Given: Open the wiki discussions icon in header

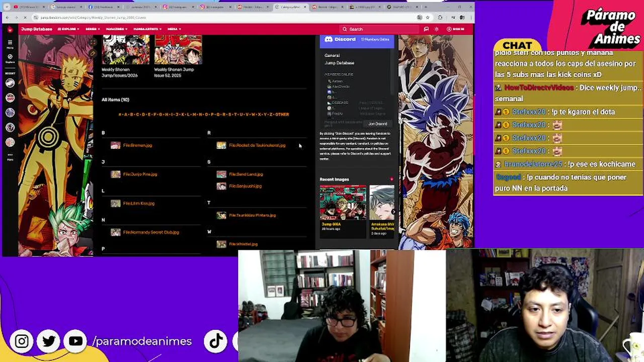Looking at the screenshot, I should [426, 29].
